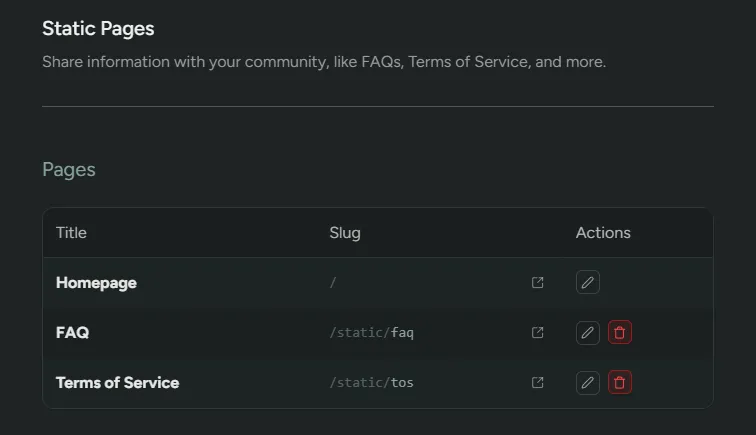Screen dimensions: 756x435
Task: Edit the FAQ page pencil icon
Action: click(x=588, y=333)
